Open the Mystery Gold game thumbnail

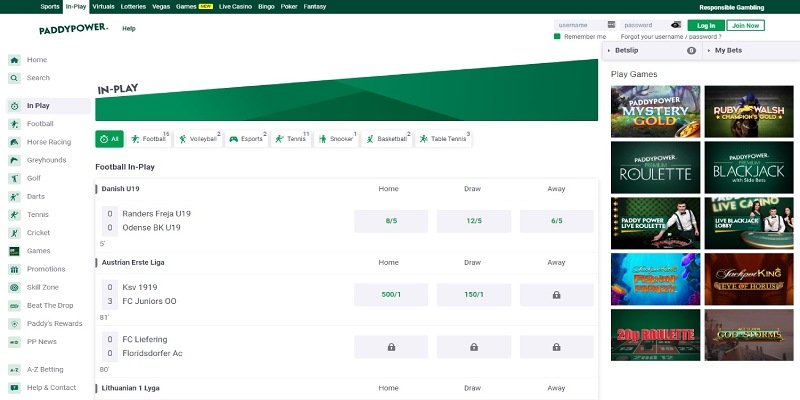click(x=656, y=112)
